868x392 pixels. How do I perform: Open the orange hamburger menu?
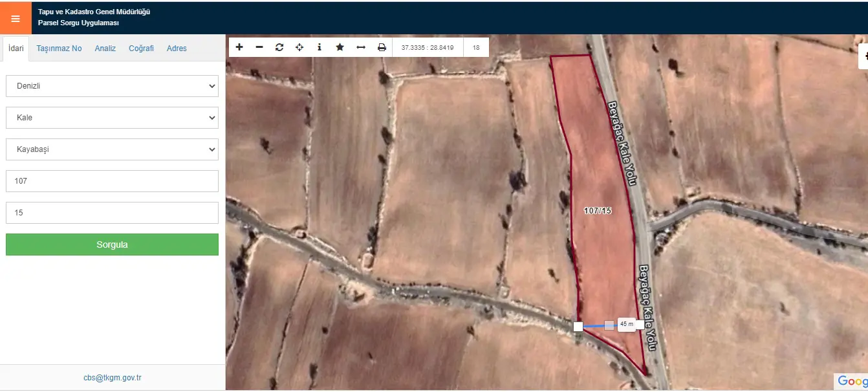(x=16, y=19)
